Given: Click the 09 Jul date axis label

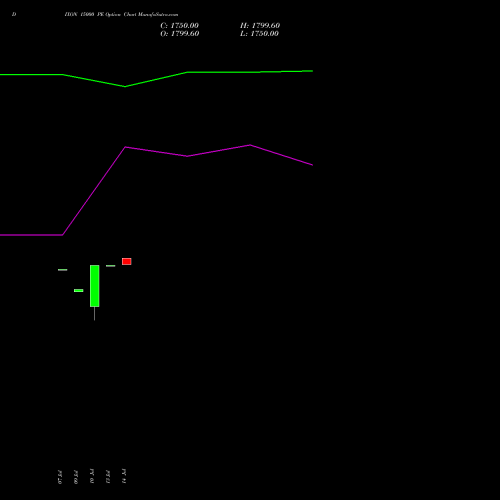Looking at the screenshot, I should point(76,477).
